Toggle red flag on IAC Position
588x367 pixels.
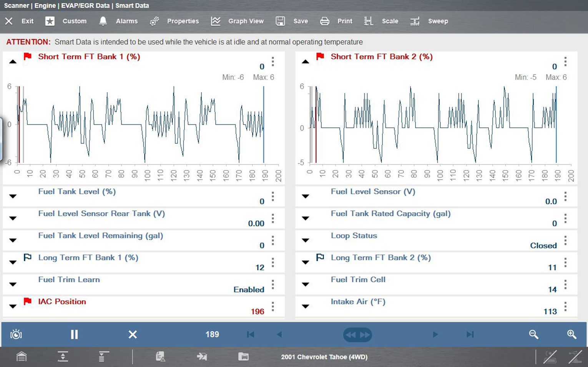28,302
